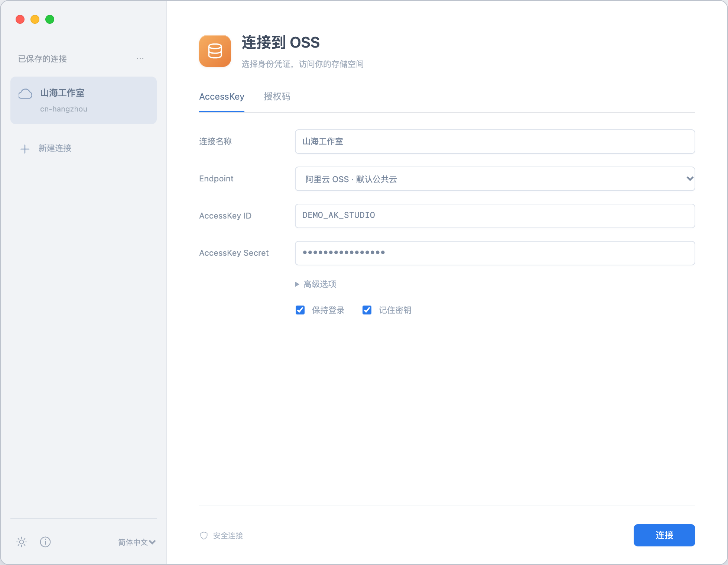The height and width of the screenshot is (565, 728).
Task: Select the saved connection 山海工作室
Action: [x=84, y=100]
